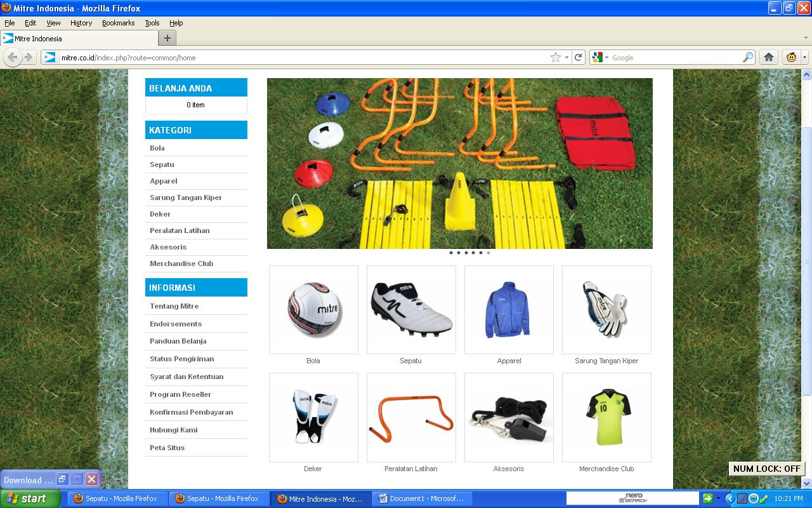Open the Peralatan Latihan orange hurdle thumbnail

click(411, 417)
